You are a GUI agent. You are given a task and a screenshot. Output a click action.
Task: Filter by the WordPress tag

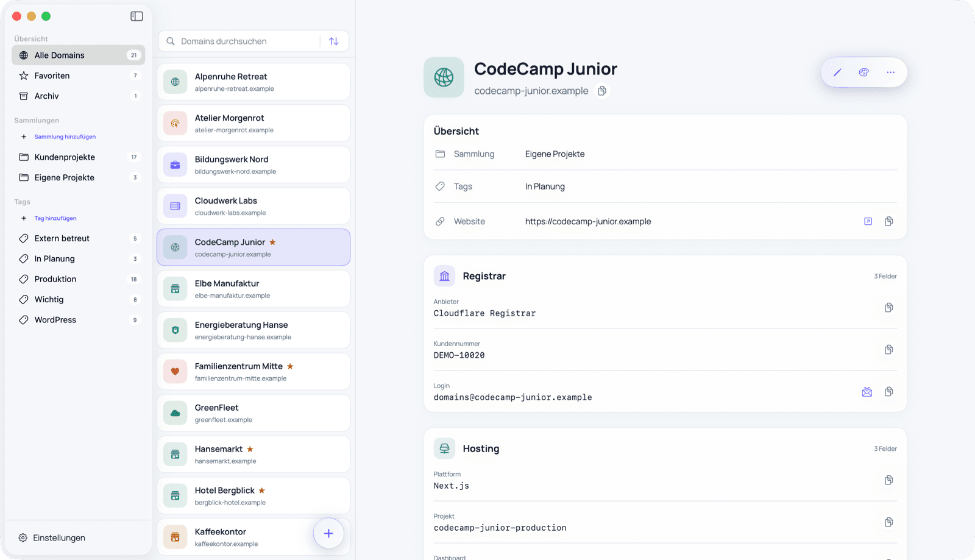tap(79, 320)
